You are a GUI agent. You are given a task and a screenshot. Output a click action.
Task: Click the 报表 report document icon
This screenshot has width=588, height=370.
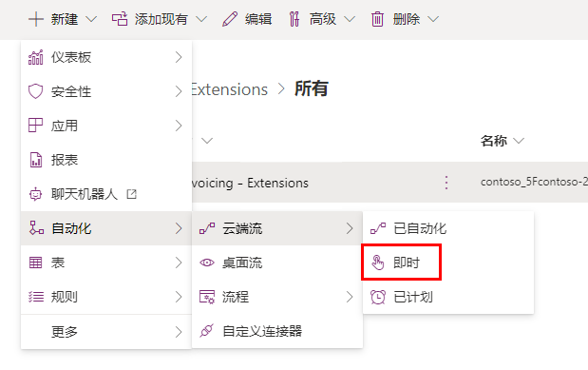[x=36, y=160]
